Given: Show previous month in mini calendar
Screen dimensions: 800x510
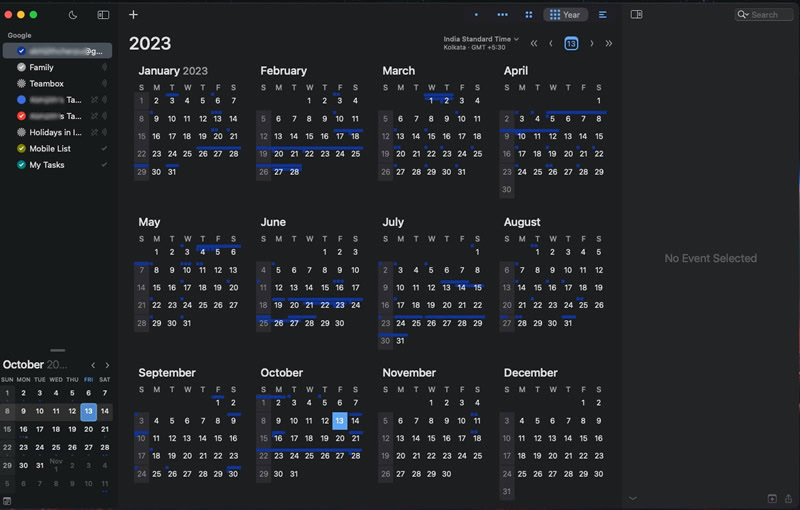Looking at the screenshot, I should pos(93,365).
